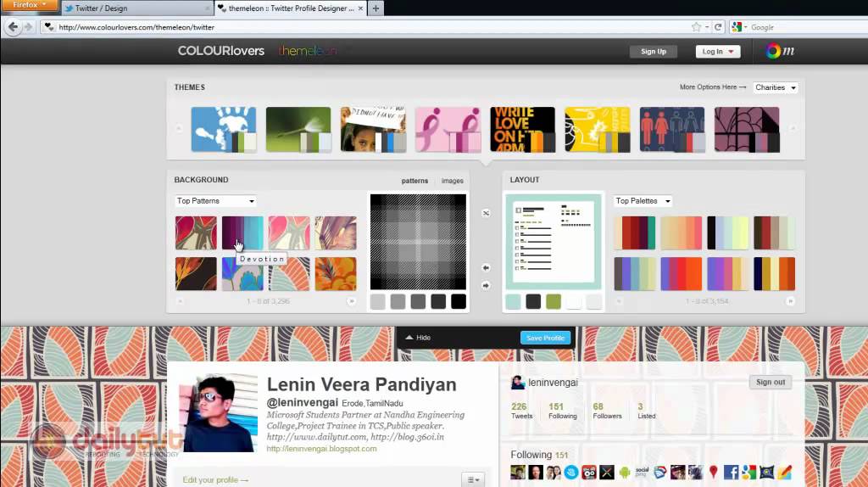Screen dimensions: 868x487
Task: Click the Sign out button
Action: [x=771, y=383]
